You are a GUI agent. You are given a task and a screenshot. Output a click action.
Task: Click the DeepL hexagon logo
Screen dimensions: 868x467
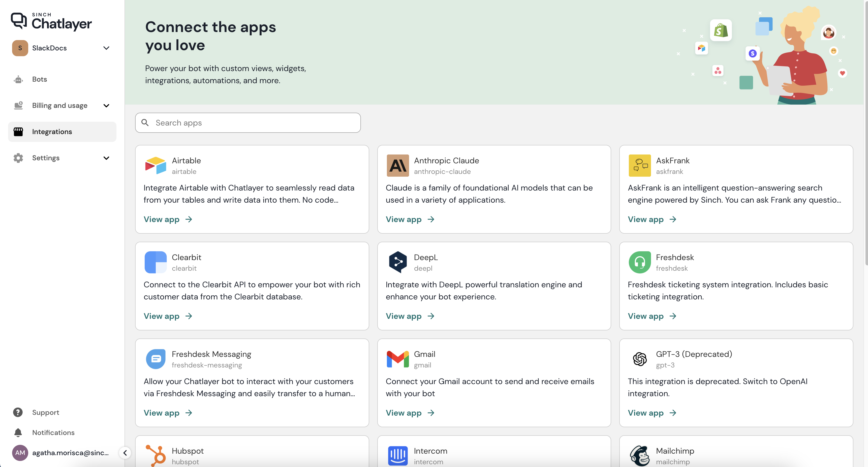pos(398,262)
